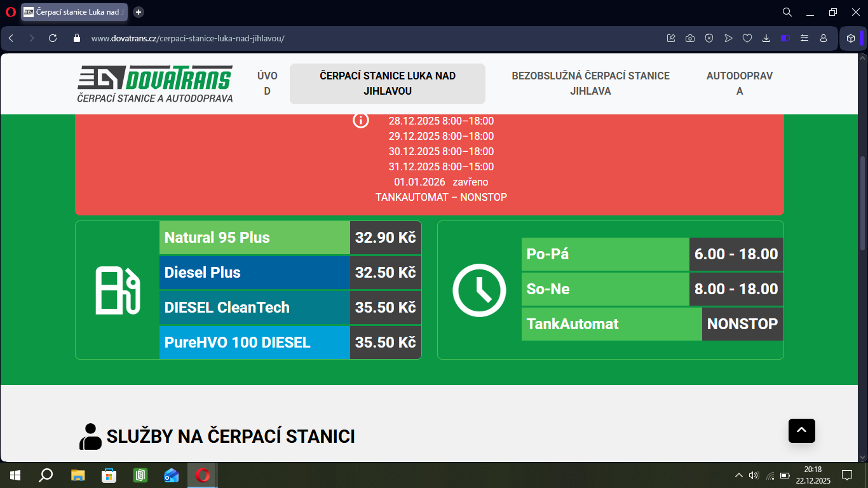Screen dimensions: 868x488
Task: Go back to the previous page
Action: 11,38
